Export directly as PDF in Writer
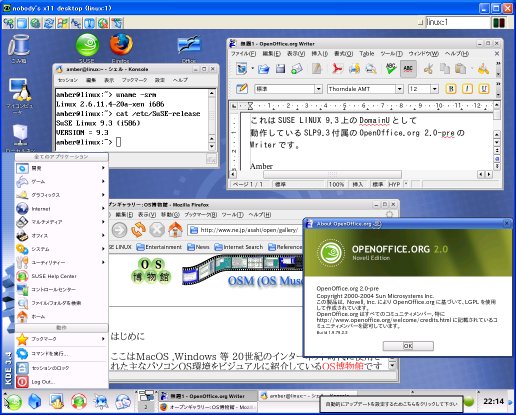The height and width of the screenshot is (415, 516). coord(337,69)
